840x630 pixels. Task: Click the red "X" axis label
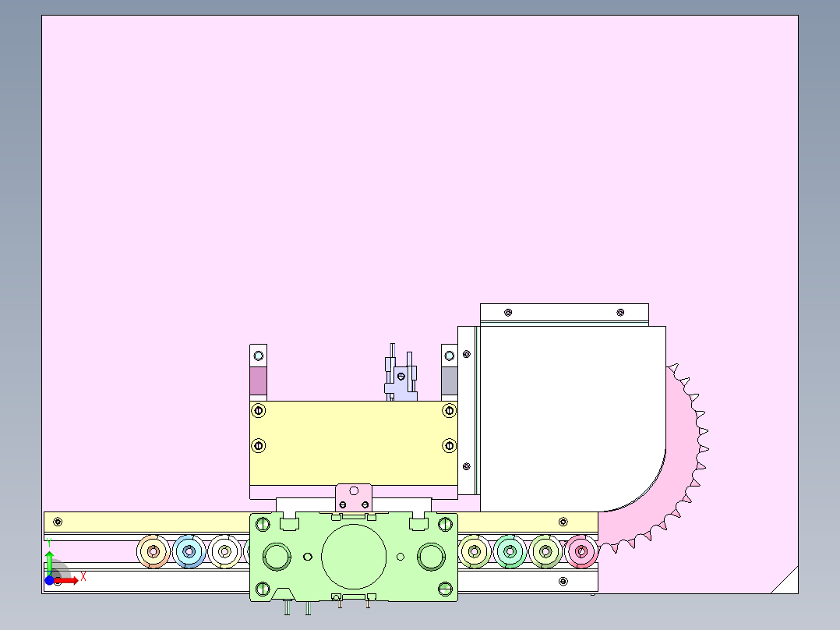tap(83, 577)
